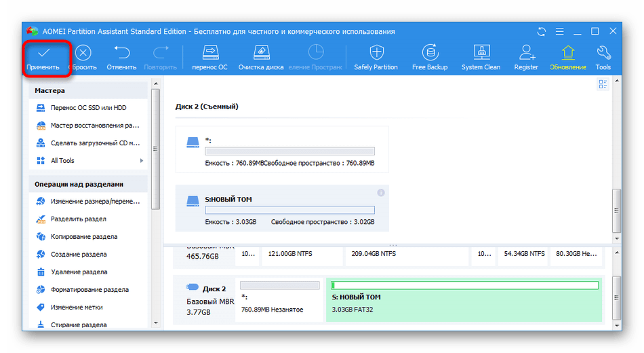This screenshot has height=353, width=644.
Task: Open the Safely Partition shield tool
Action: click(376, 53)
